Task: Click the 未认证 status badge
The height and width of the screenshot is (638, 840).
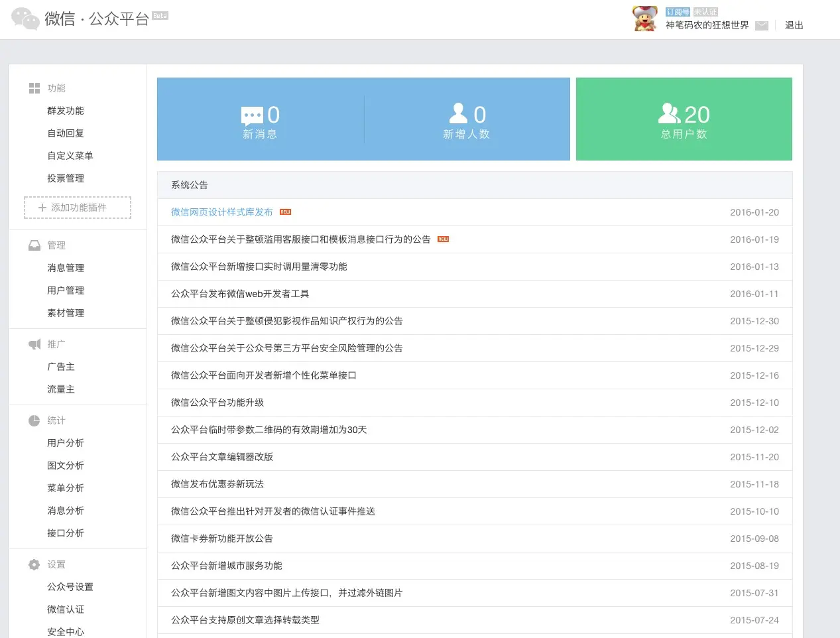Action: pos(705,12)
